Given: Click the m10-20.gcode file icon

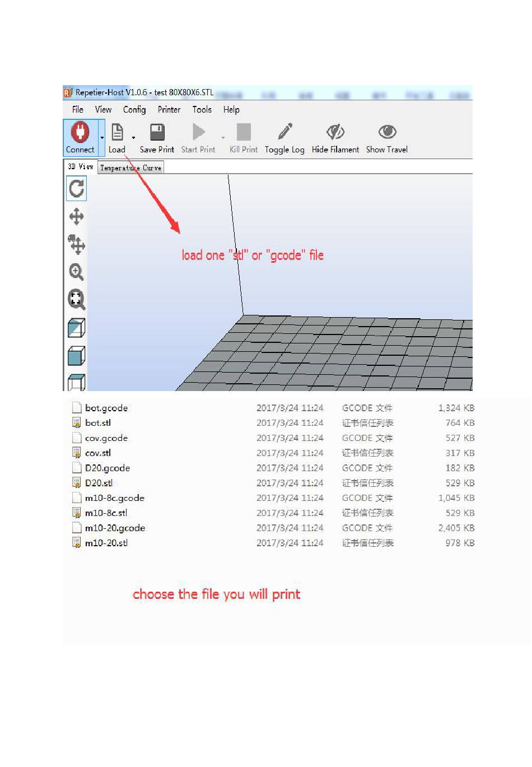Looking at the screenshot, I should click(77, 528).
